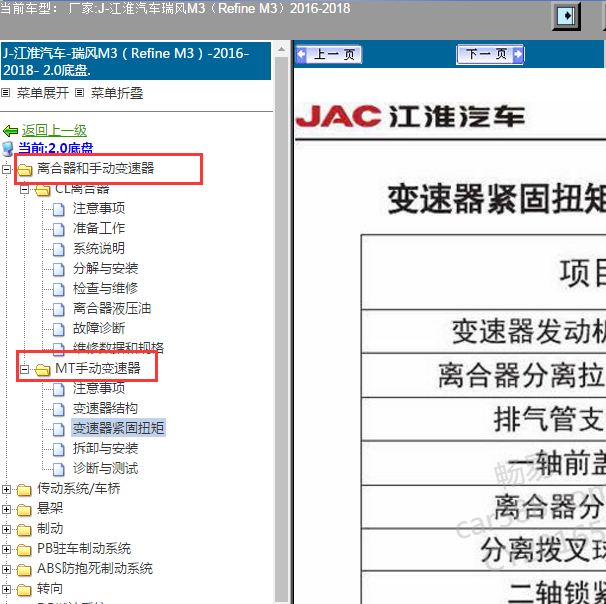Open the 诊断与测试 page
This screenshot has height=604, width=606.
click(x=106, y=468)
